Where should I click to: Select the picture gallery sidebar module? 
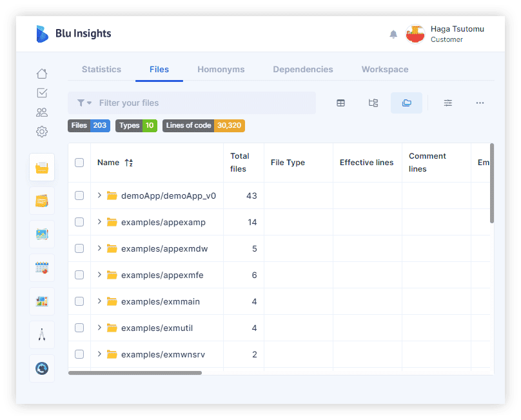click(42, 234)
